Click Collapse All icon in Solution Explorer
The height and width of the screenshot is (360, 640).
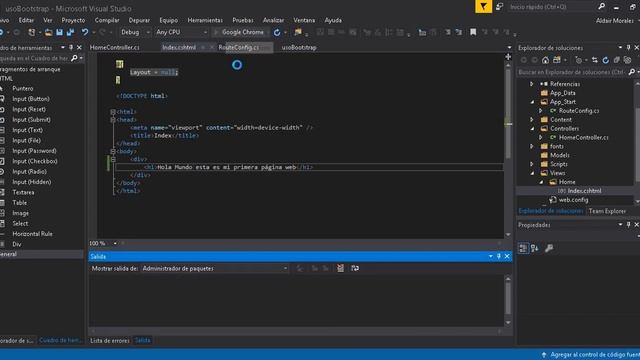pyautogui.click(x=616, y=60)
